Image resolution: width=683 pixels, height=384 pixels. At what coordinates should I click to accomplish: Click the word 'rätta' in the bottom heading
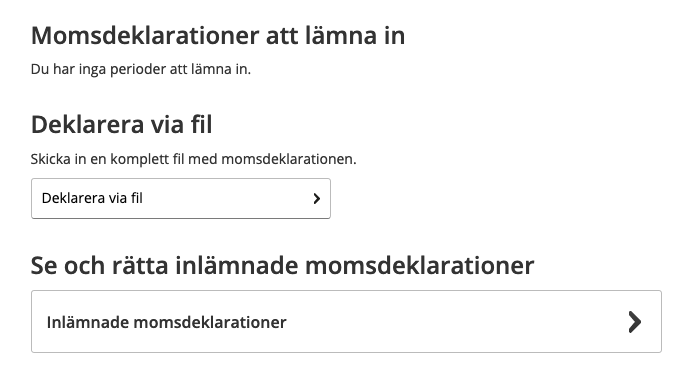click(x=140, y=265)
